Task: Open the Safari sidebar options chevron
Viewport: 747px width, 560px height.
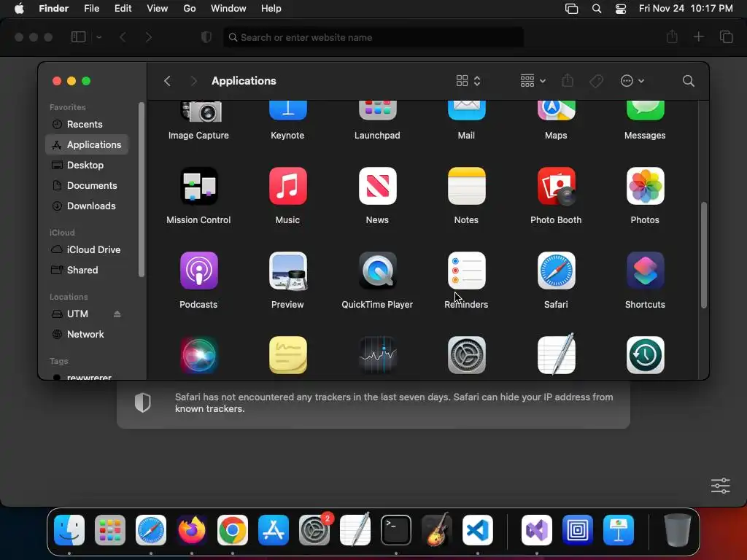Action: [x=99, y=37]
